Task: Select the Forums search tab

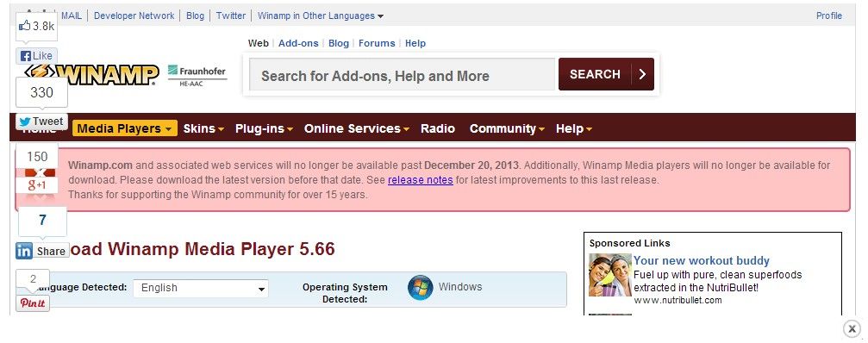Action: (377, 43)
